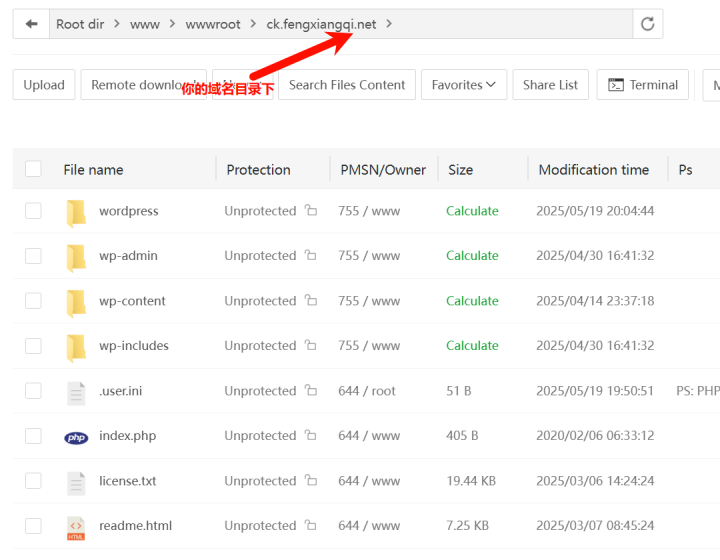Toggle protection lock for wp-content folder

(x=311, y=300)
